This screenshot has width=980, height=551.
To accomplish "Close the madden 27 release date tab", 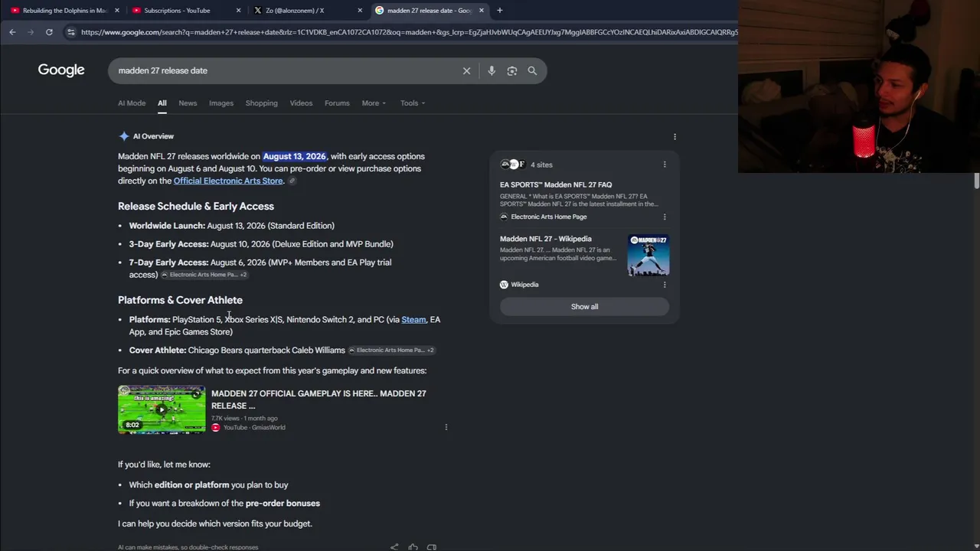I will tap(481, 10).
